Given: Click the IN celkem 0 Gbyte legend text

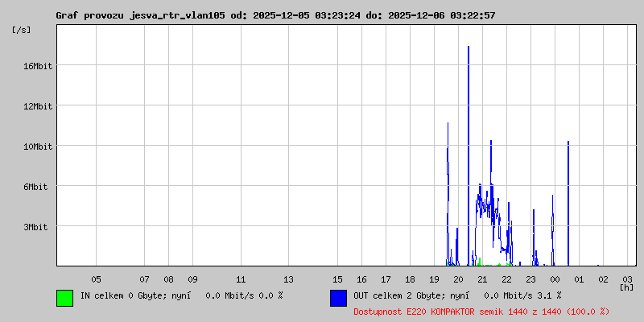Looking at the screenshot, I should tap(181, 295).
